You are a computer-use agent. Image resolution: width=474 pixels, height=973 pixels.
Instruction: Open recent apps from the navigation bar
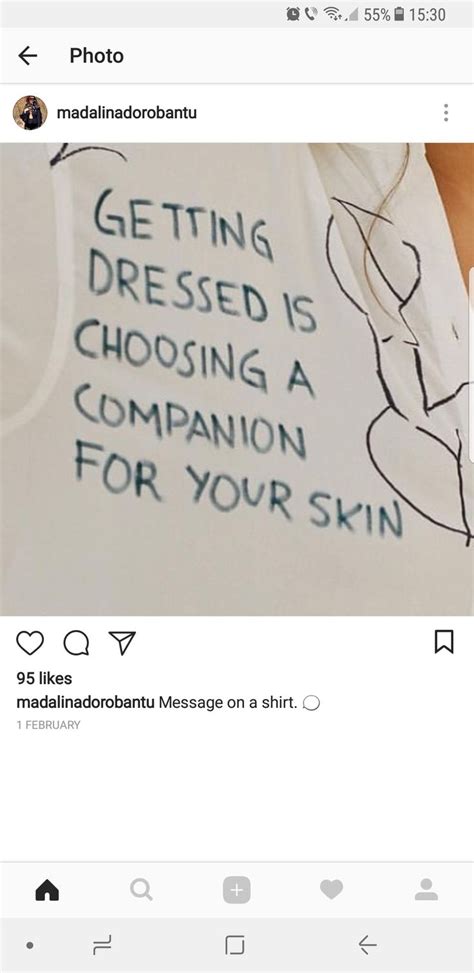click(x=102, y=945)
